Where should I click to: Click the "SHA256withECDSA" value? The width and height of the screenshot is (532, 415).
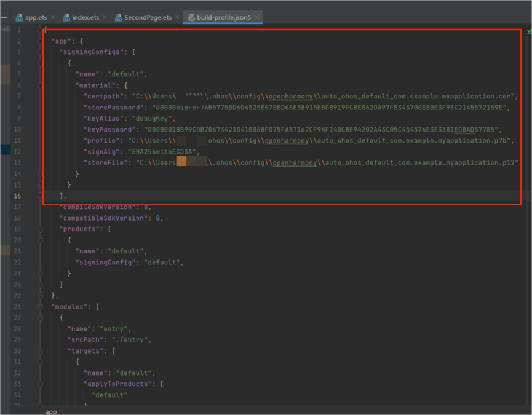[x=162, y=152]
